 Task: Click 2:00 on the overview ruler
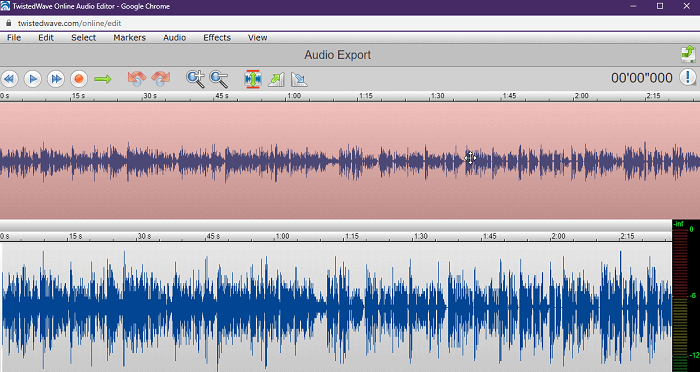tap(582, 96)
